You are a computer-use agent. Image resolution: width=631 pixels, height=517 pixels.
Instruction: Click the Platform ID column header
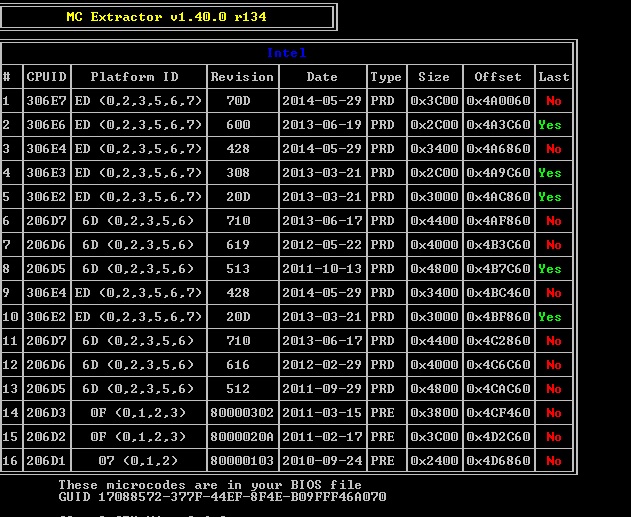(134, 77)
